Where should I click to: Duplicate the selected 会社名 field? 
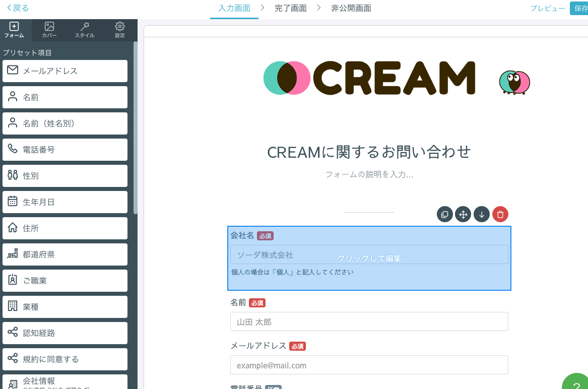[445, 215]
